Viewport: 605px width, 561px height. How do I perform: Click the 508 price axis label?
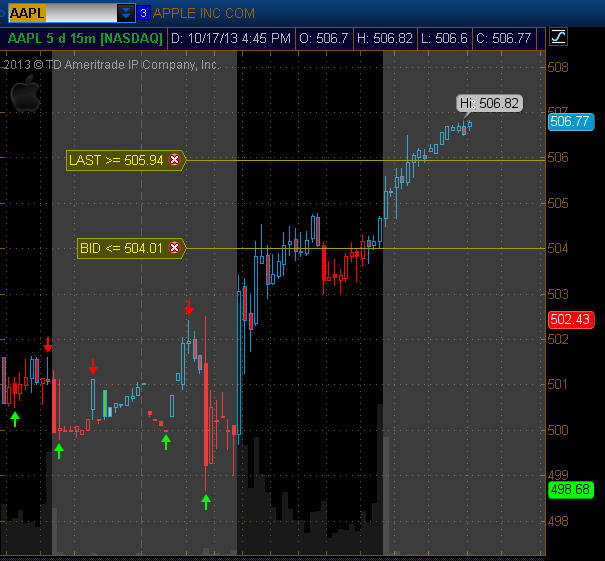point(558,68)
